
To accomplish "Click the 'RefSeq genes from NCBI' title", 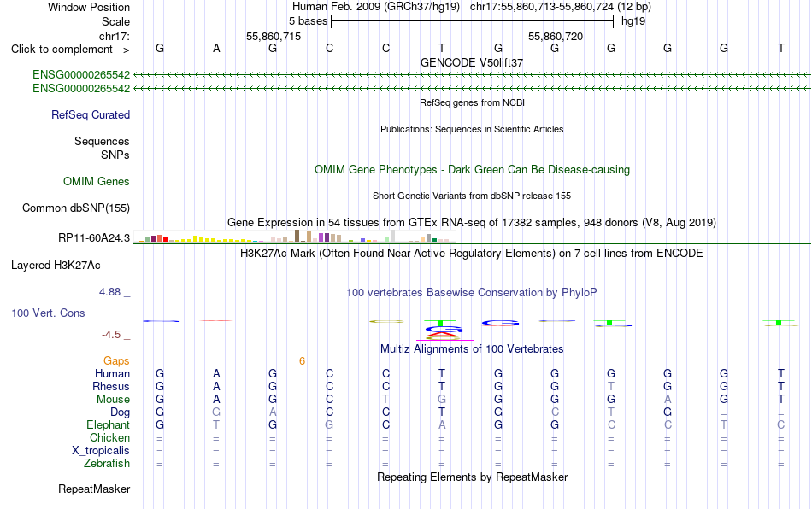I will (x=473, y=103).
